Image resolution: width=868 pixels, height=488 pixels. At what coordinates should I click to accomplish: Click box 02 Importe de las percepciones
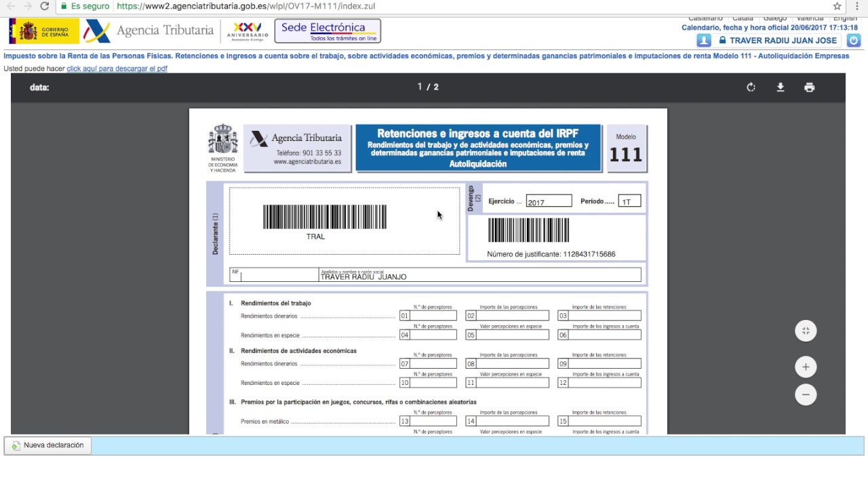tap(507, 316)
